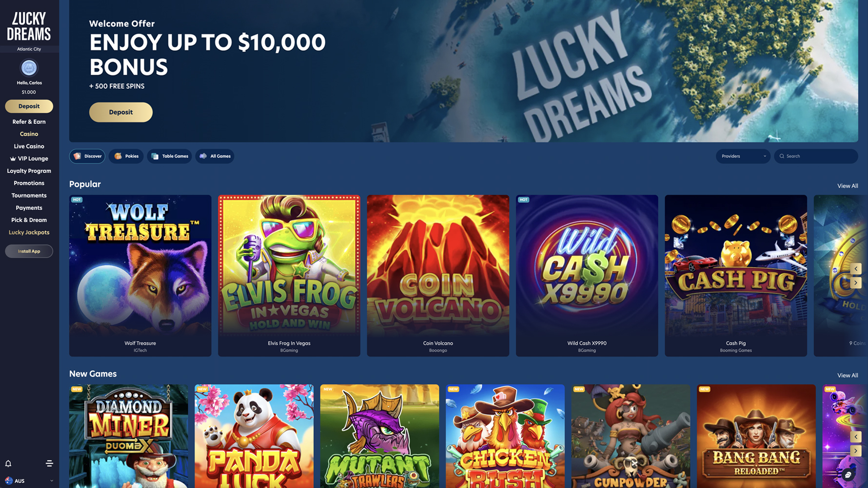Open the AUS region selector
The width and height of the screenshot is (868, 488).
click(29, 481)
